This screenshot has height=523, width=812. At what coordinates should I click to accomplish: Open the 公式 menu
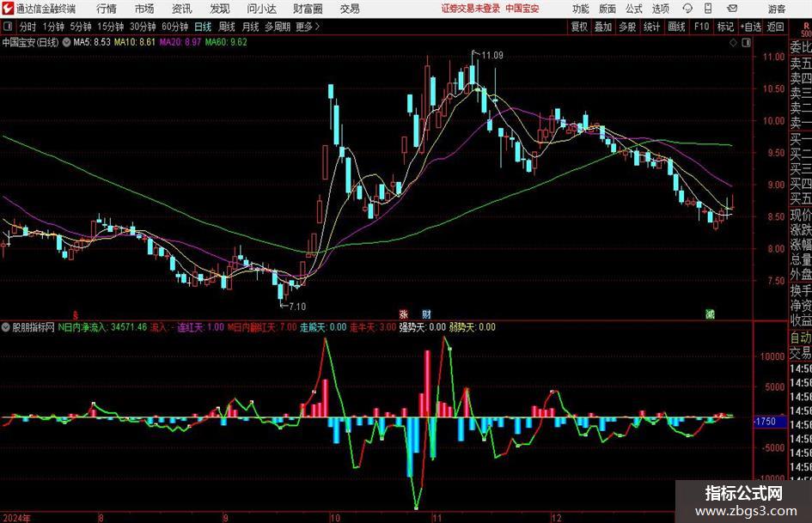tap(633, 9)
